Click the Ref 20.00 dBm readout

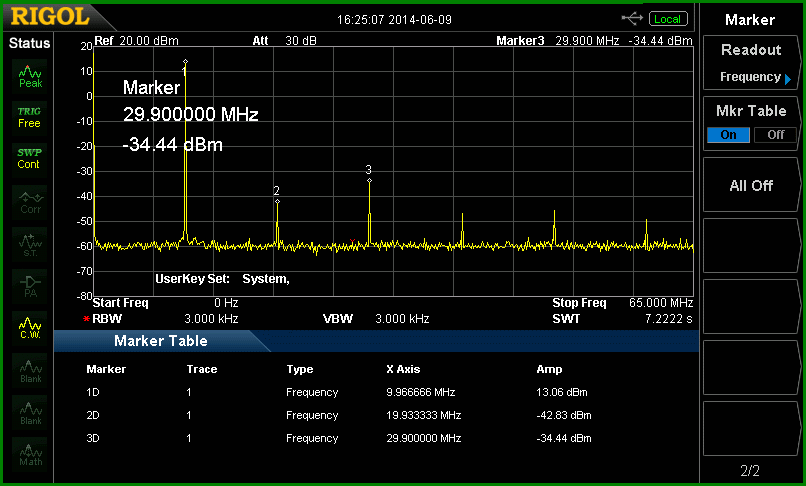click(136, 41)
